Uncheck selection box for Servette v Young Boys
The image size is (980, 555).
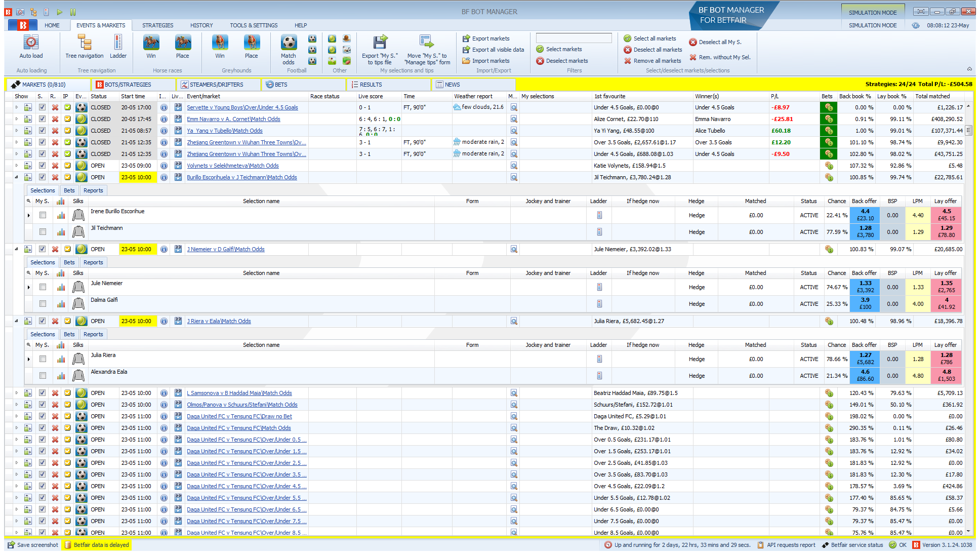click(x=42, y=107)
